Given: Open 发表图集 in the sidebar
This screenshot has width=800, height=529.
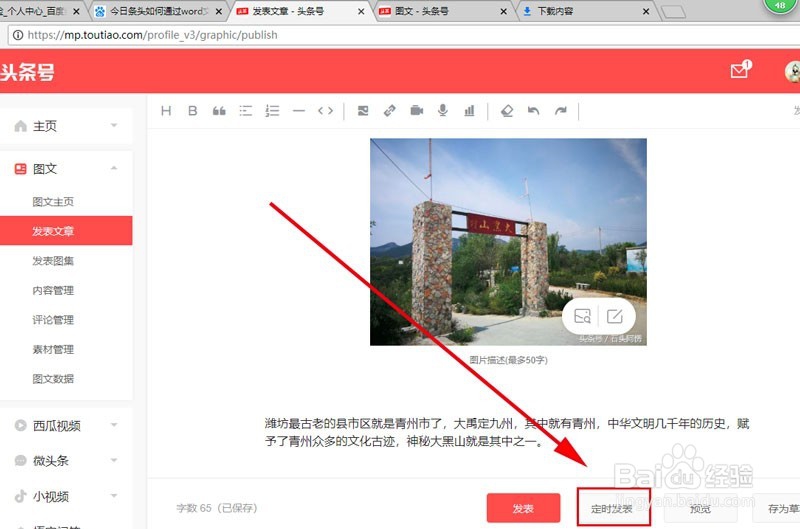Looking at the screenshot, I should tap(53, 261).
